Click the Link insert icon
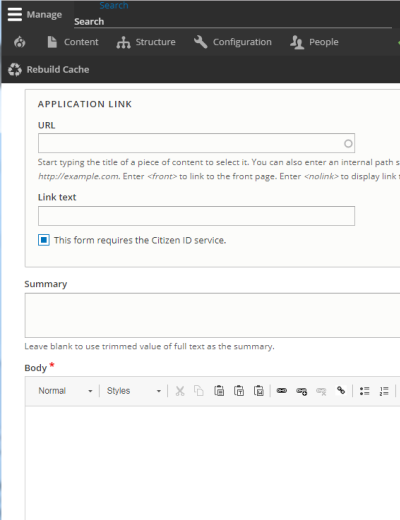This screenshot has width=400, height=520. [282, 391]
